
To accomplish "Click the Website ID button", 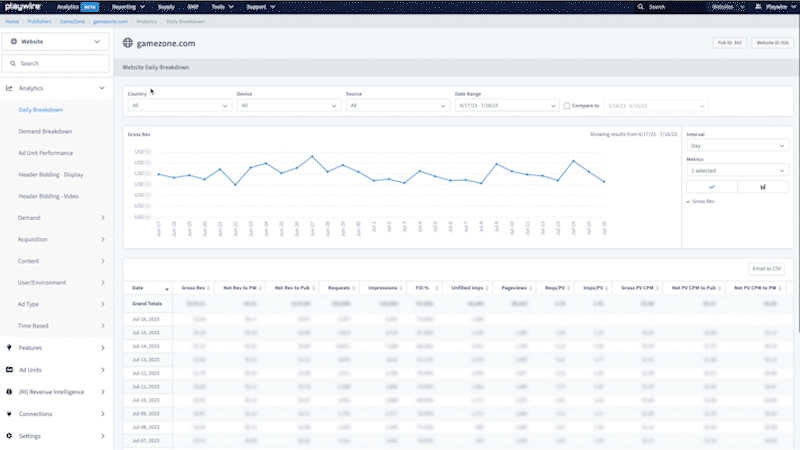I will (772, 43).
